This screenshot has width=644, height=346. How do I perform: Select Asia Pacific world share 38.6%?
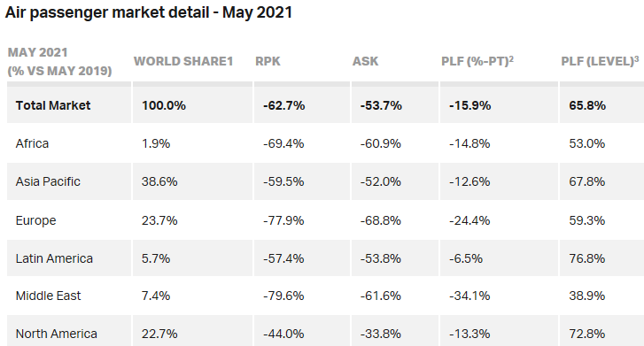pyautogui.click(x=159, y=181)
